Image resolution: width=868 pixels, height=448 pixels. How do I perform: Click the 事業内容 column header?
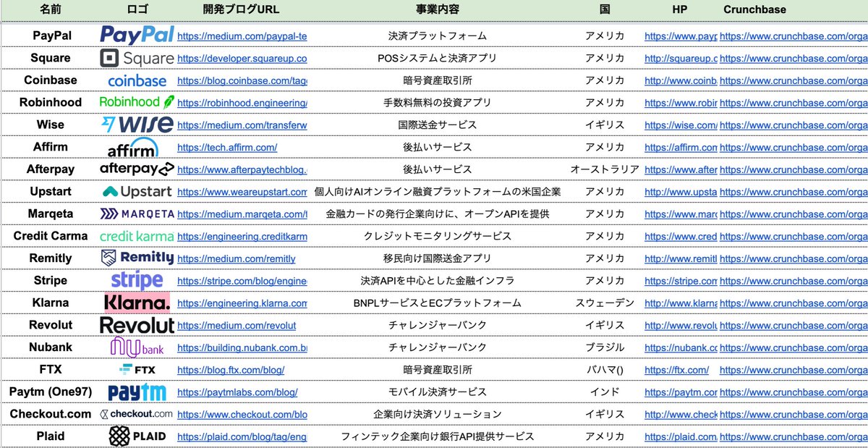point(438,10)
